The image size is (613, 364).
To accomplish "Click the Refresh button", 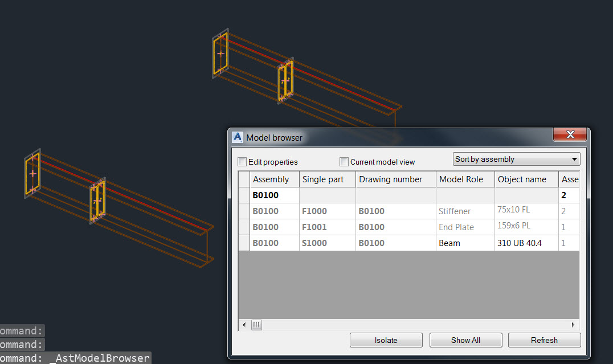I will click(x=544, y=340).
